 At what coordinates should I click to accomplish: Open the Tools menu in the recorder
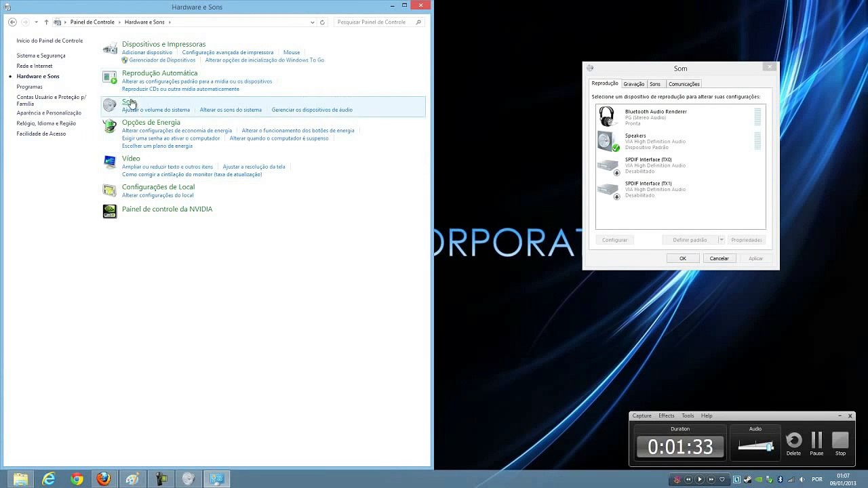[688, 415]
